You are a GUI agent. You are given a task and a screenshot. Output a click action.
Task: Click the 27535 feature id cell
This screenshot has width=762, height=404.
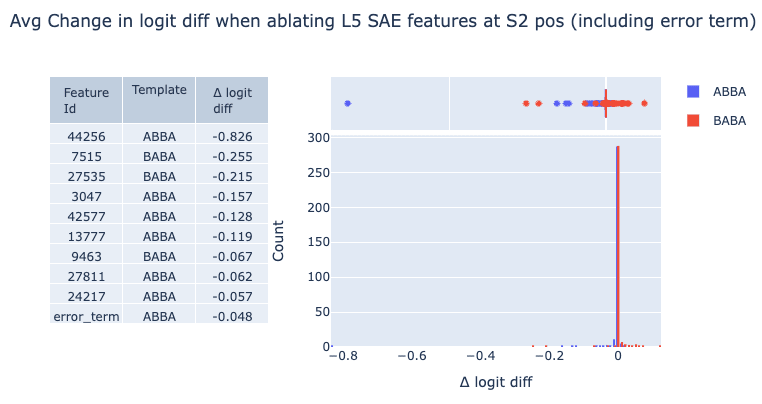pyautogui.click(x=86, y=176)
